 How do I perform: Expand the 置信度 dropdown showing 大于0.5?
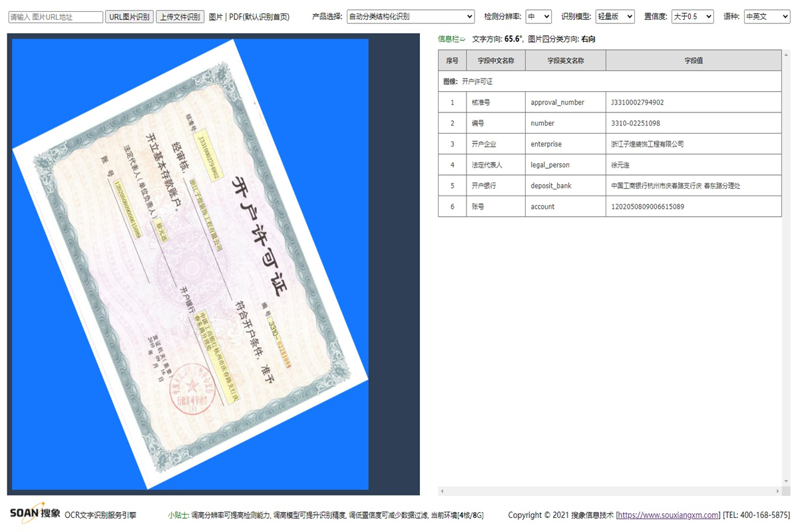pos(692,17)
